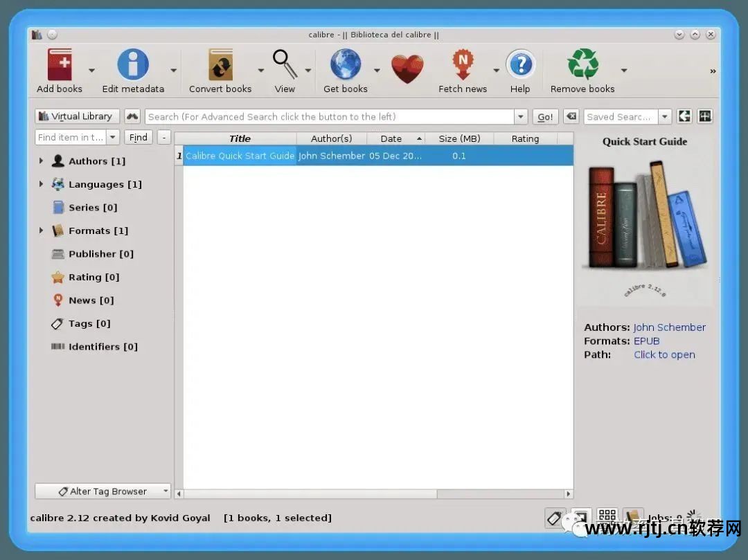The height and width of the screenshot is (560, 748).
Task: Open Fetch news tool
Action: click(462, 66)
